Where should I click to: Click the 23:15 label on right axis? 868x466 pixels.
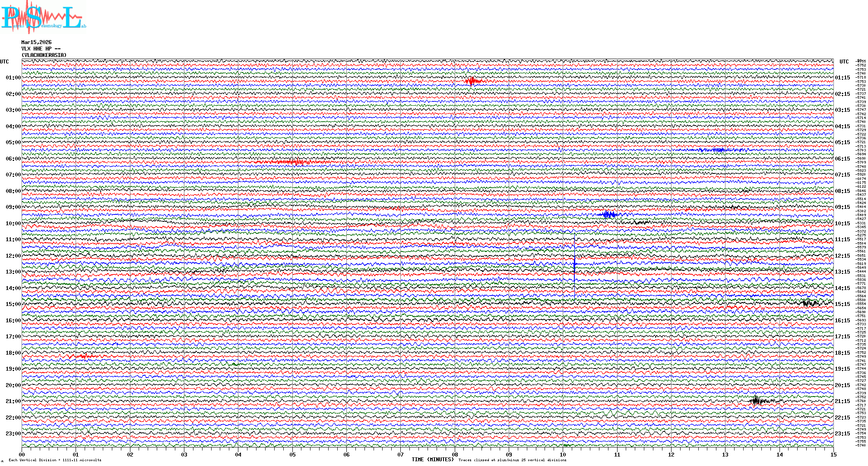point(842,434)
